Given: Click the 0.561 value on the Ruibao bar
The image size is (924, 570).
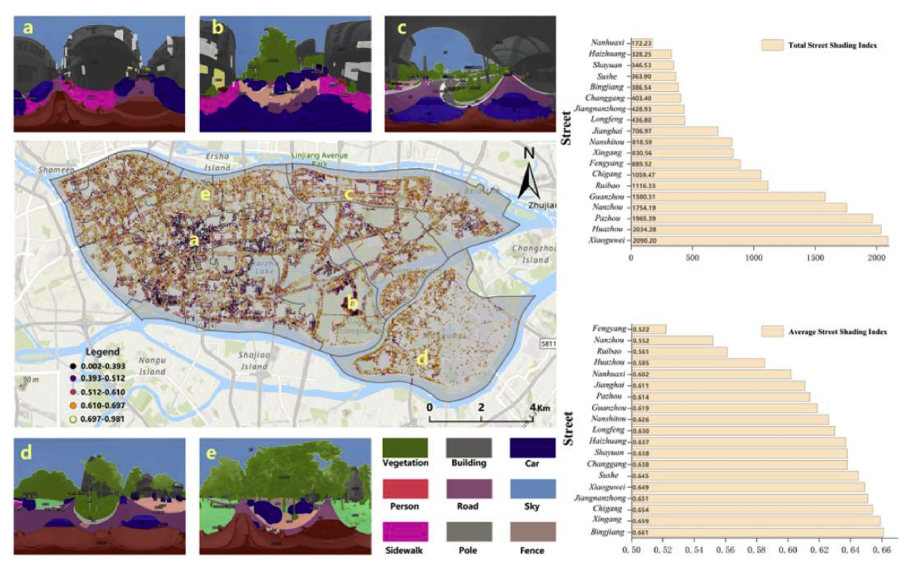Looking at the screenshot, I should click(641, 352).
